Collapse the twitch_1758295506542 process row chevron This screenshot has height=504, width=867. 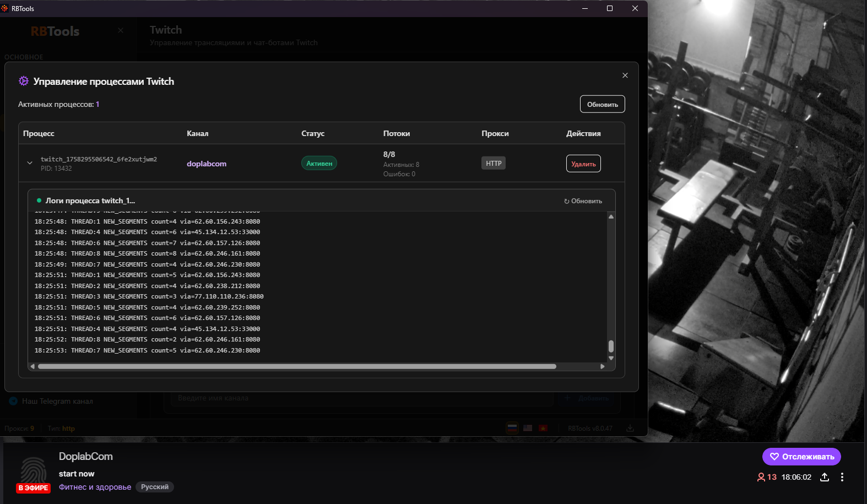point(30,163)
